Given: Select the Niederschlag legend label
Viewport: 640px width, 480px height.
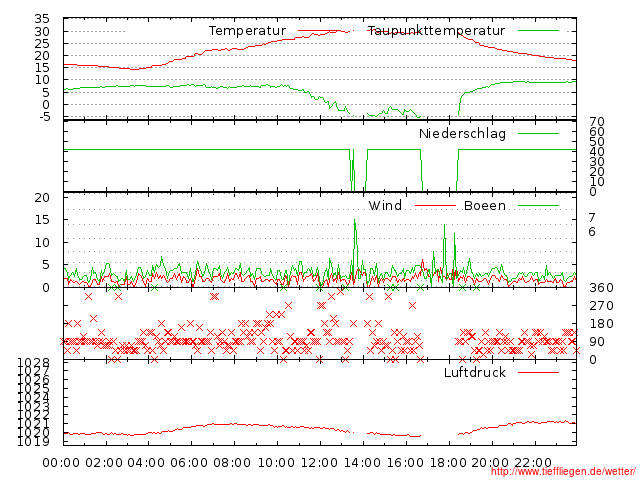Looking at the screenshot, I should click(462, 133).
